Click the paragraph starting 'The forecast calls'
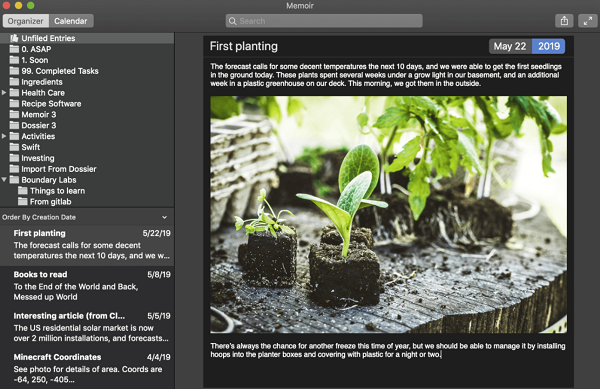The width and height of the screenshot is (600, 389). (386, 75)
